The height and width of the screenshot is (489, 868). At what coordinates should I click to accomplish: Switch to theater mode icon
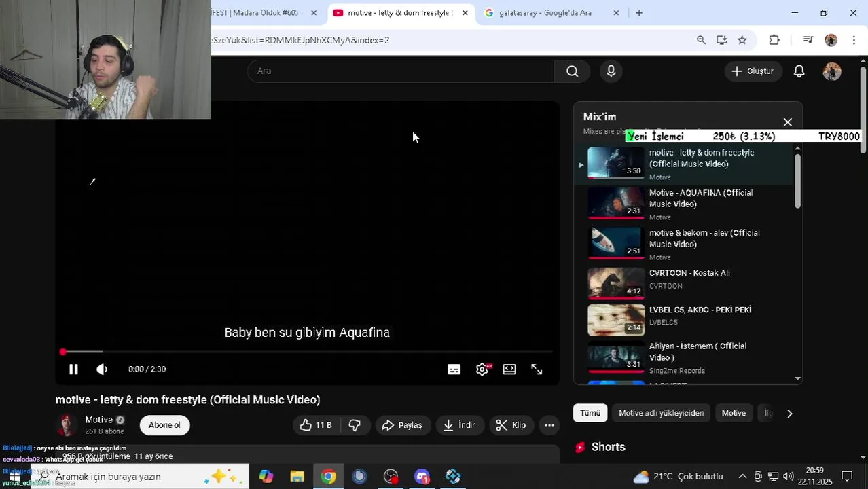coord(509,369)
